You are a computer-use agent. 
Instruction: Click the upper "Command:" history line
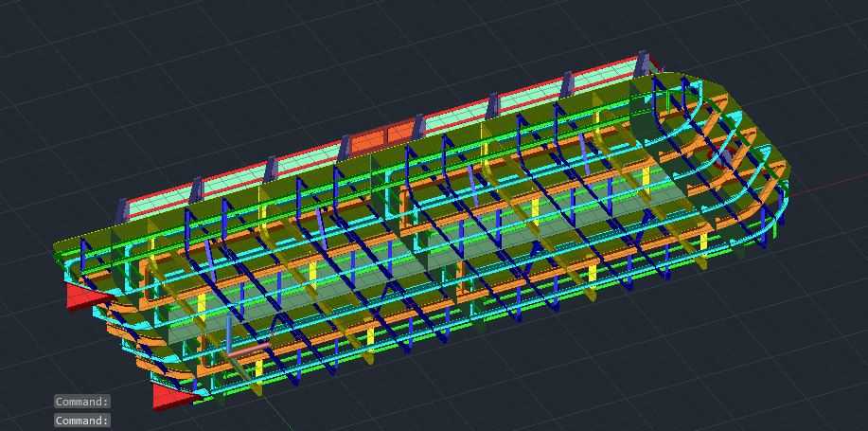coord(82,402)
